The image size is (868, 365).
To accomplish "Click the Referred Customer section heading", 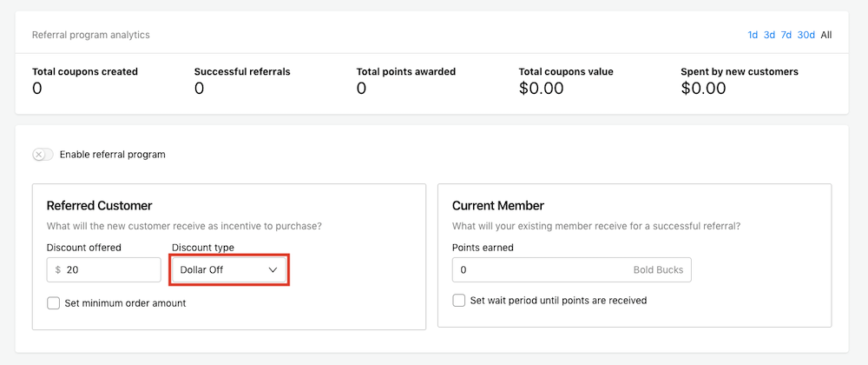I will click(99, 206).
